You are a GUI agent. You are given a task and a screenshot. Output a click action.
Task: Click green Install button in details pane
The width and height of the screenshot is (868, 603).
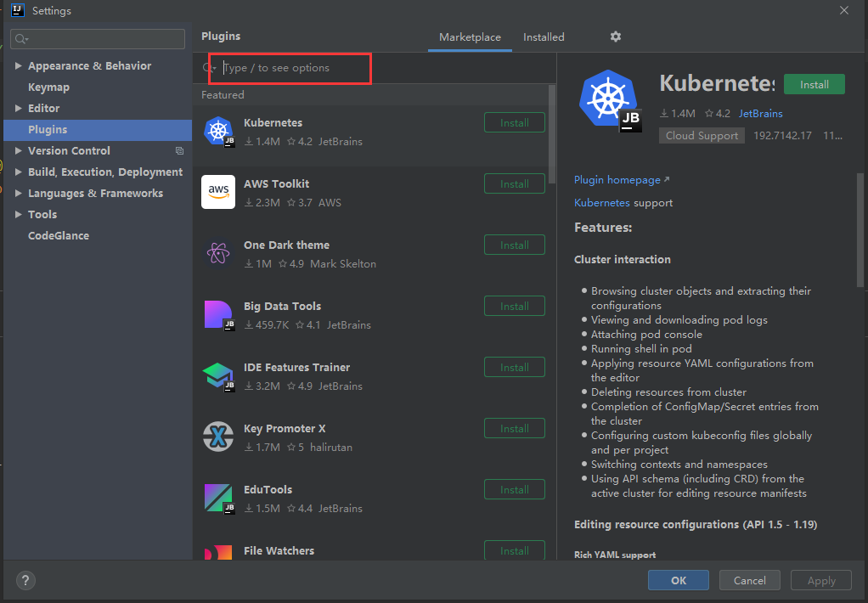[814, 85]
